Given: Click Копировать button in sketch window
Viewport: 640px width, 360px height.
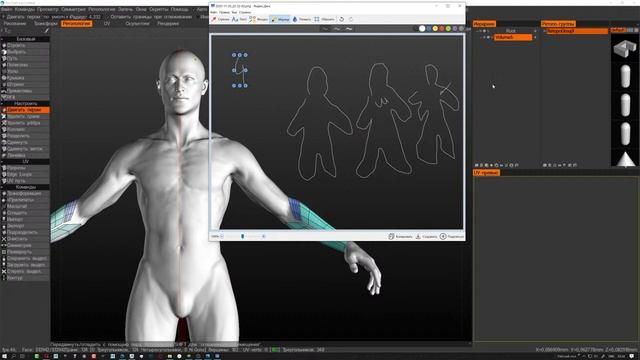Looking at the screenshot, I should click(400, 236).
